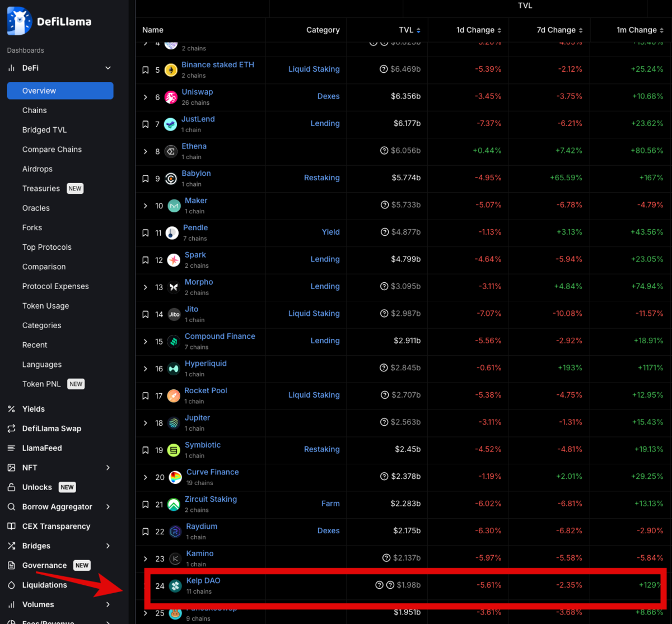Expand the Borrow Aggregator section
Image resolution: width=672 pixels, height=624 pixels.
pos(108,507)
